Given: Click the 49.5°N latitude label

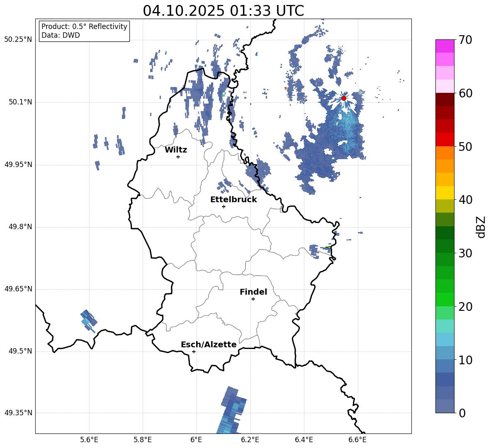Looking at the screenshot, I should pyautogui.click(x=20, y=351).
